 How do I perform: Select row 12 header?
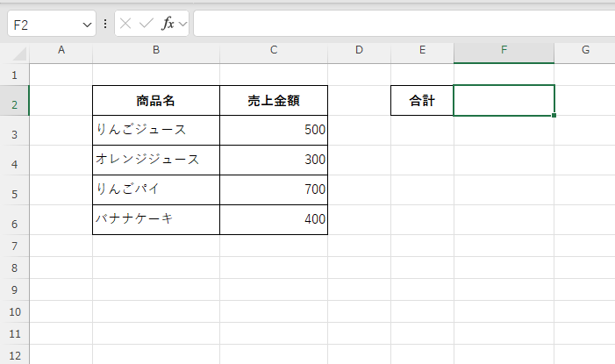click(15, 354)
